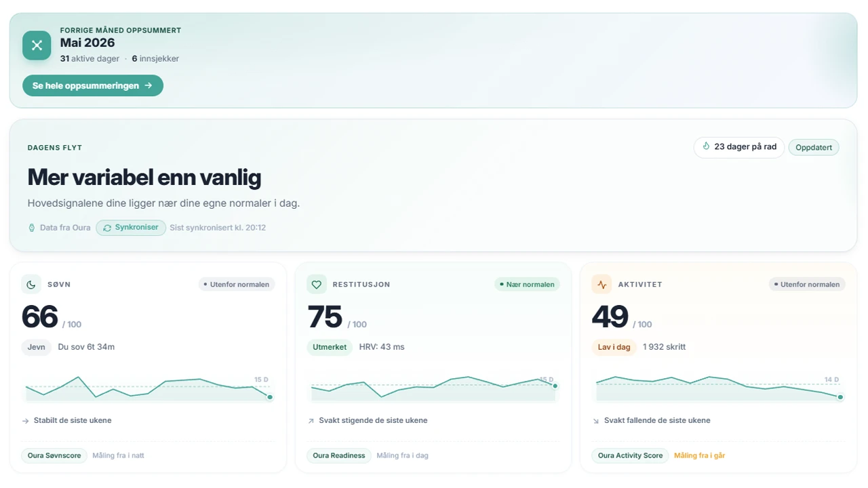Viewport: 868px width, 488px height.
Task: Click the 14 D label on the activity chart
Action: (x=831, y=380)
